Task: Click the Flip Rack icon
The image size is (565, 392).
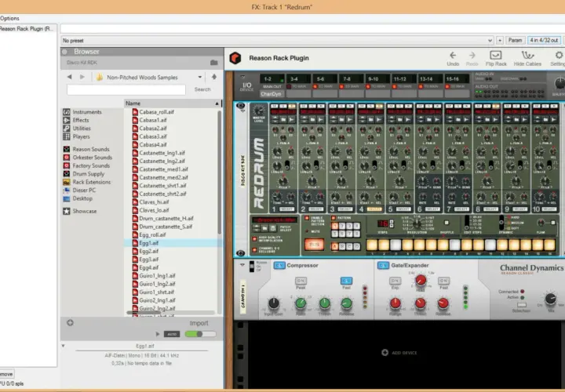Action: pyautogui.click(x=496, y=55)
